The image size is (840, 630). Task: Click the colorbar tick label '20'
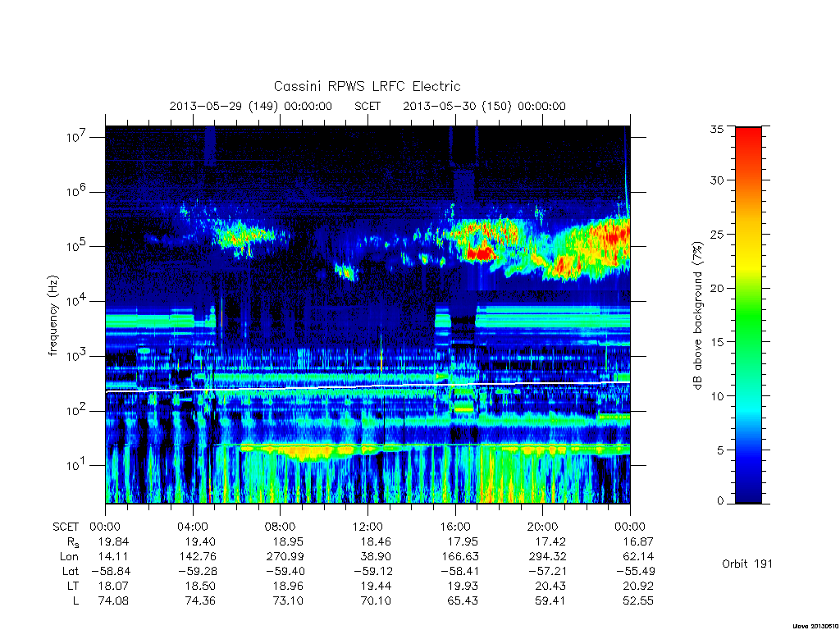click(x=716, y=288)
